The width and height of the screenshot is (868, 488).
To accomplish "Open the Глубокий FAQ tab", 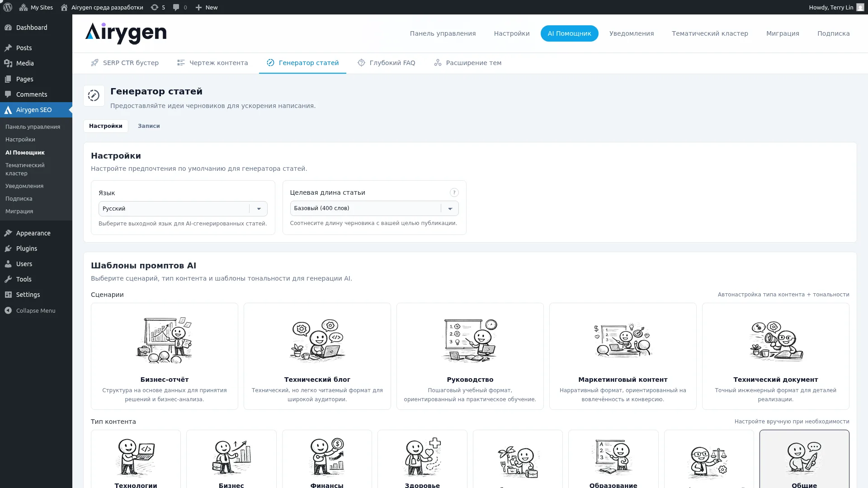I will [387, 63].
